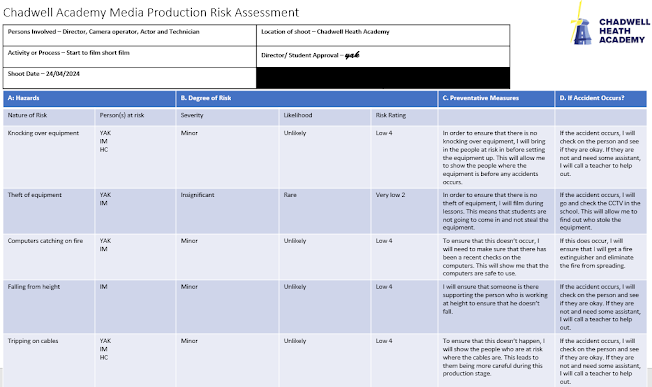Screen dimensions: 652x387
Task: Click 'Low 4' rating for Tripping on cables
Action: coord(384,341)
